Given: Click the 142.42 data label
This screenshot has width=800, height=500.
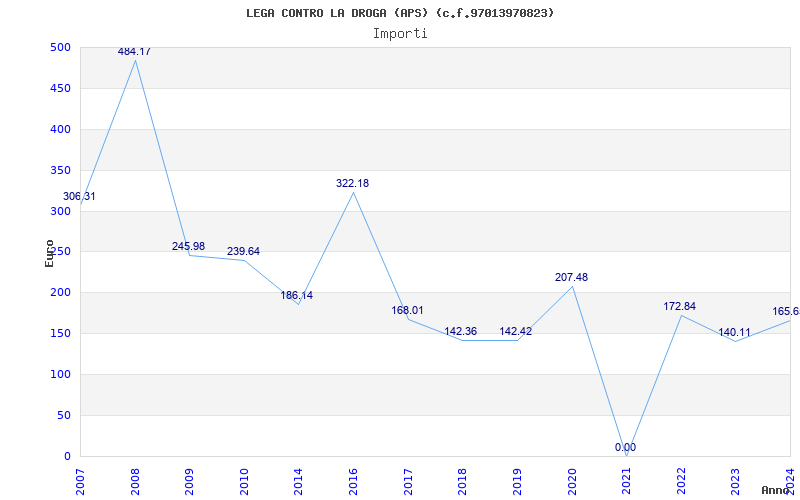Looking at the screenshot, I should (x=516, y=331).
